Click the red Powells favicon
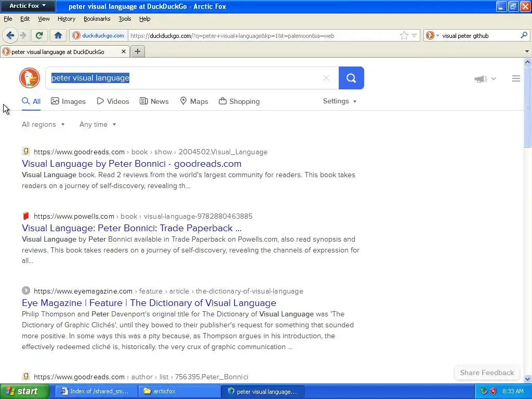This screenshot has width=532, height=399. tap(26, 216)
